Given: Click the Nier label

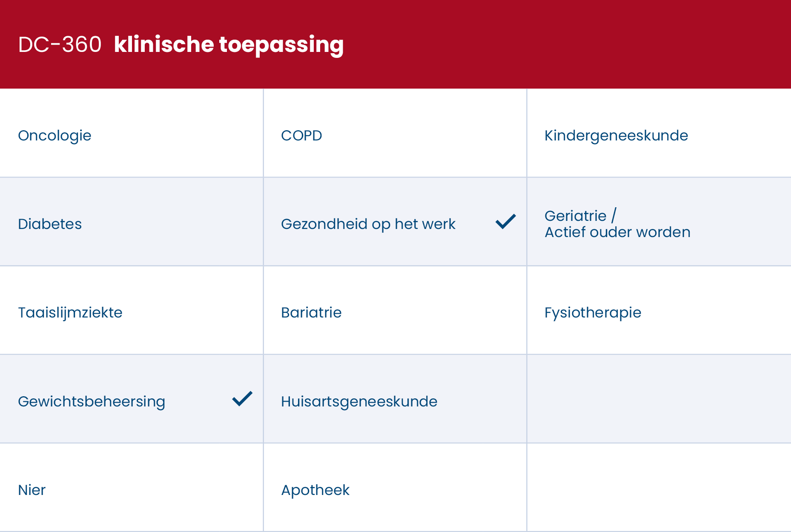Looking at the screenshot, I should tap(32, 490).
